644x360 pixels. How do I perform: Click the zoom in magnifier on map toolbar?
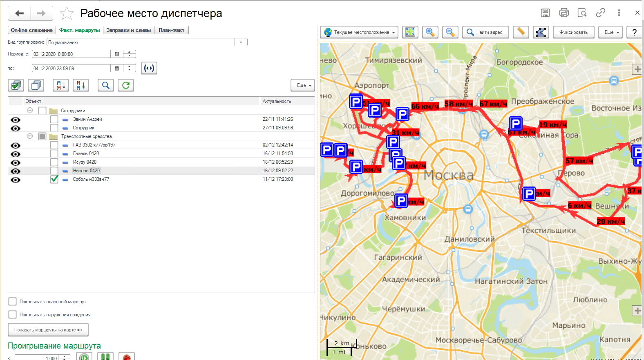[430, 32]
